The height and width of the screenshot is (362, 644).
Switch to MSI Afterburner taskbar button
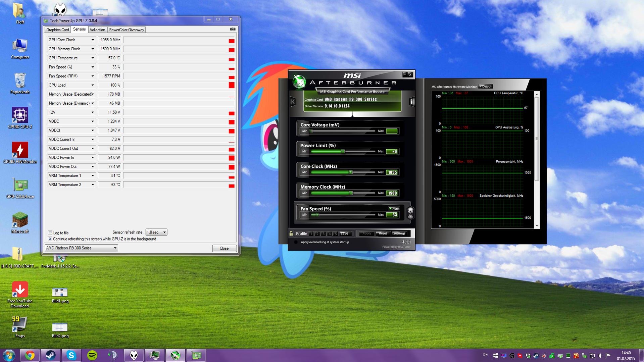point(175,355)
